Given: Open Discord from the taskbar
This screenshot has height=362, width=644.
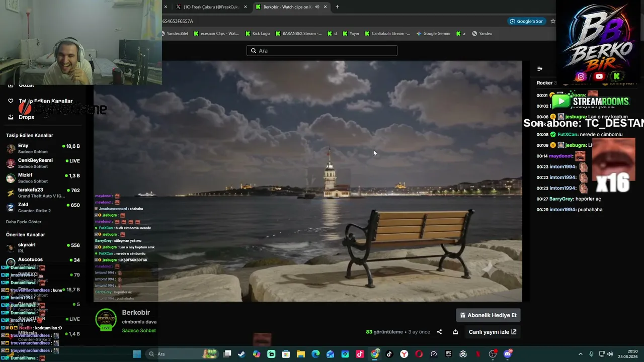Looking at the screenshot, I should tap(508, 354).
